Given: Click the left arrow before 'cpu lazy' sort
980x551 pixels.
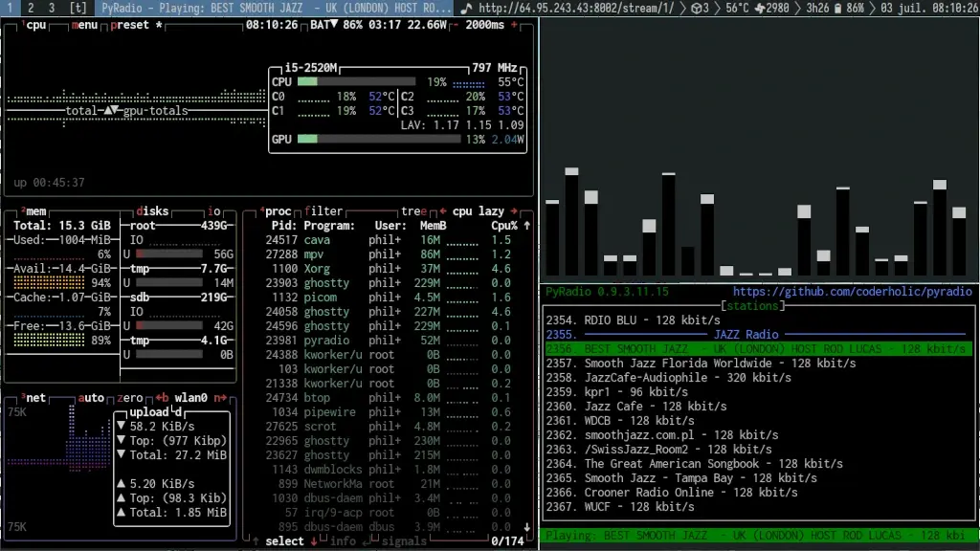Looking at the screenshot, I should click(x=443, y=211).
